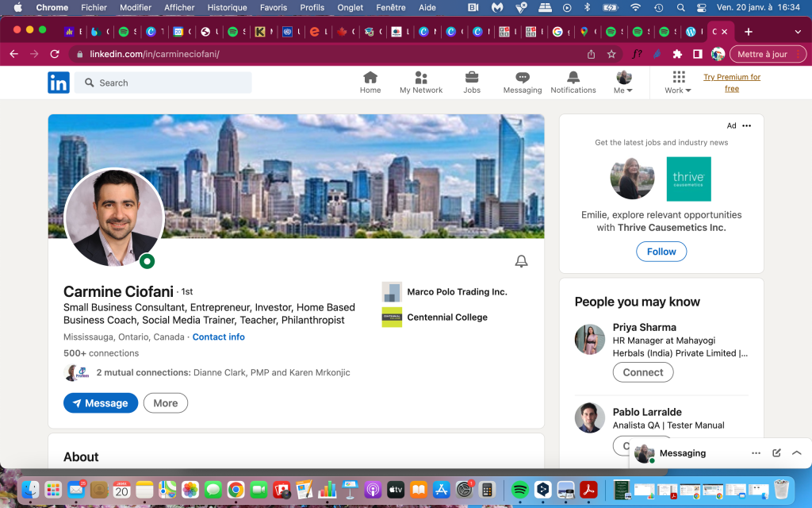812x508 pixels.
Task: Open My Network icon
Action: coord(421,78)
